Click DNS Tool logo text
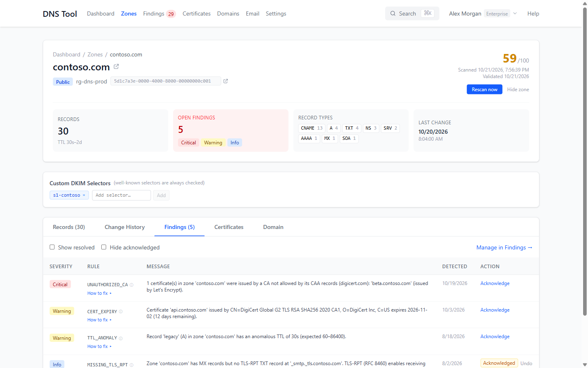Viewport: 588px width, 368px height. 60,14
